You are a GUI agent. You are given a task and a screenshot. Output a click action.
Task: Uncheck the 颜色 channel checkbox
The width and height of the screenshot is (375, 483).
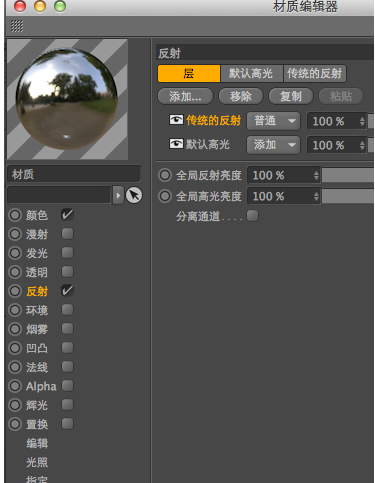67,215
